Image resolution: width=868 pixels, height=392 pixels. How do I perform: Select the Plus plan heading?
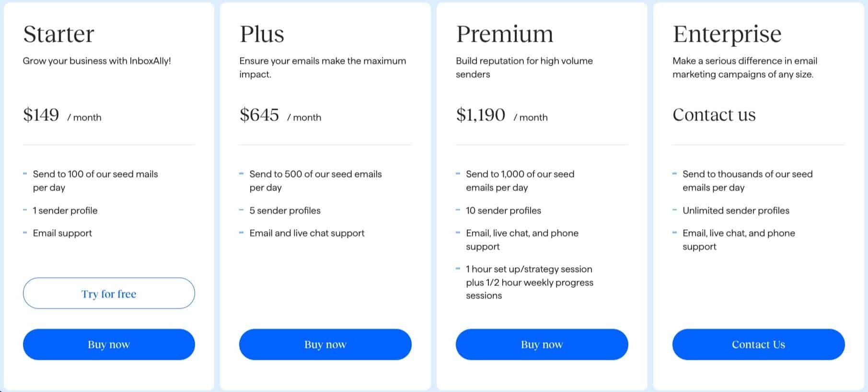pos(262,34)
